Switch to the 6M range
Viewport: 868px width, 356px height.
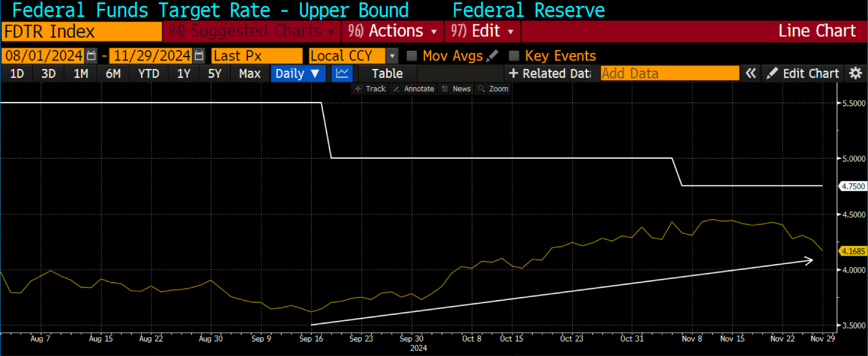(113, 73)
